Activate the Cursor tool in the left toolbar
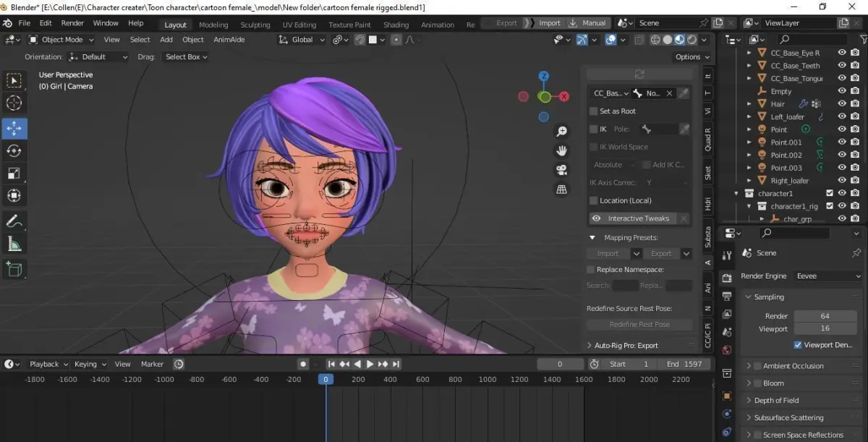Screen dimensions: 868x442 pyautogui.click(x=14, y=103)
